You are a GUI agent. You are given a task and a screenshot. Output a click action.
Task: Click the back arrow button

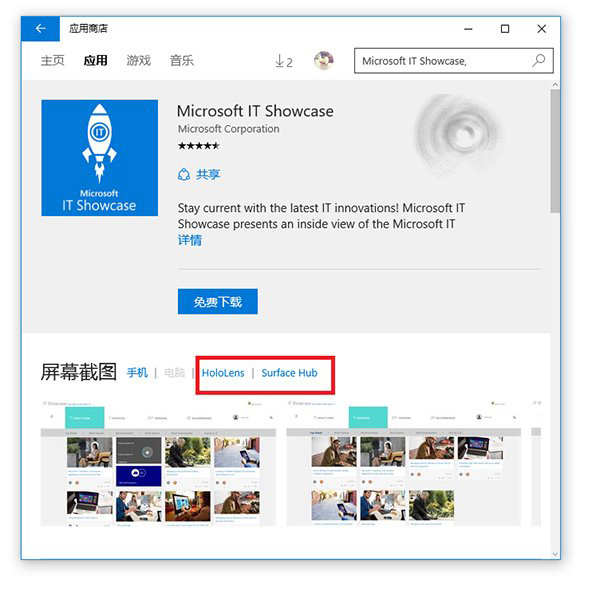point(40,29)
